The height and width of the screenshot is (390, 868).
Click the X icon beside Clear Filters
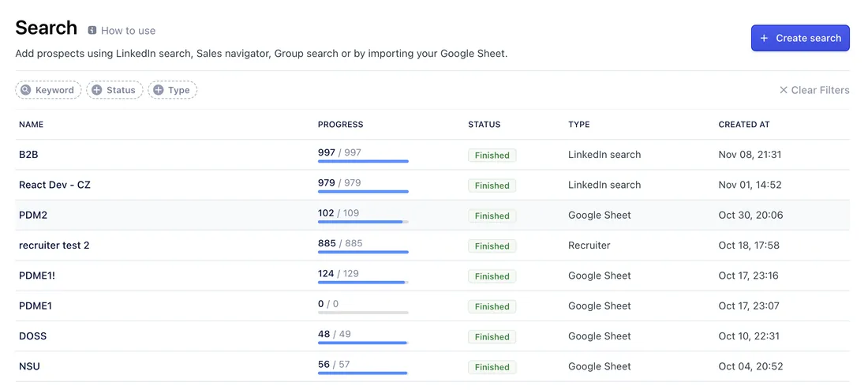[x=784, y=90]
